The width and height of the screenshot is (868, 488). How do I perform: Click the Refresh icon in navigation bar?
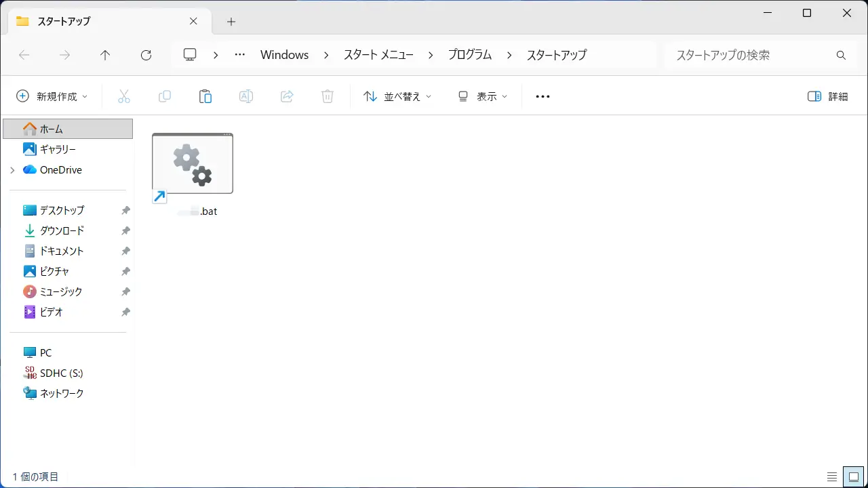(146, 56)
